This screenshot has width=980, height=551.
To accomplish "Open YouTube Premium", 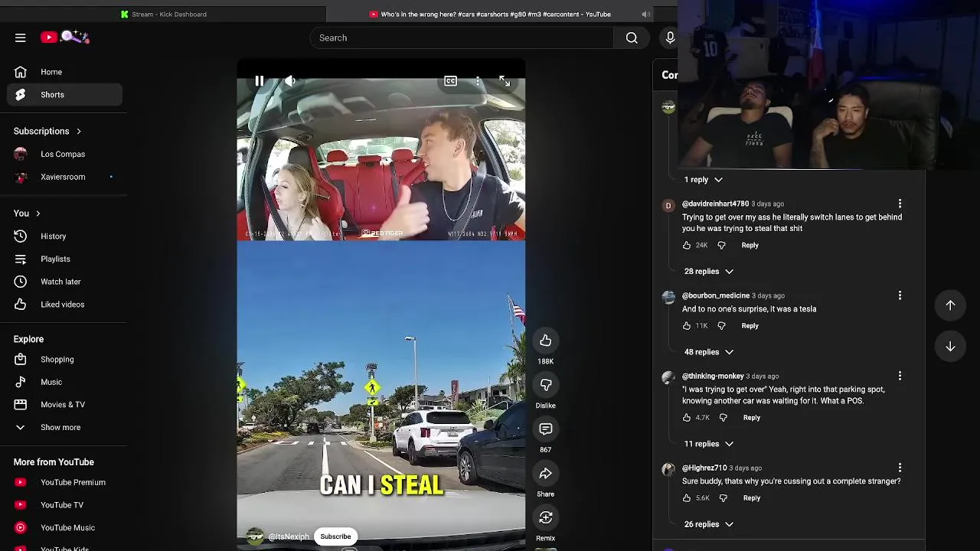I will click(x=65, y=483).
